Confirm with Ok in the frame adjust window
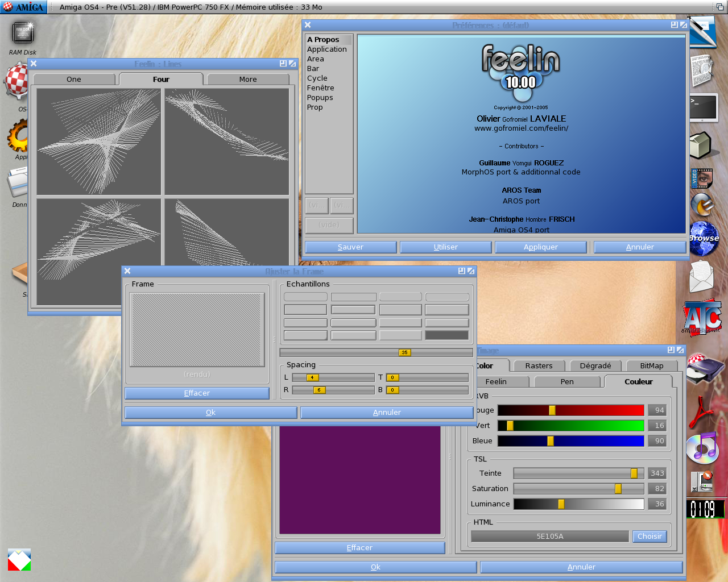 (211, 413)
